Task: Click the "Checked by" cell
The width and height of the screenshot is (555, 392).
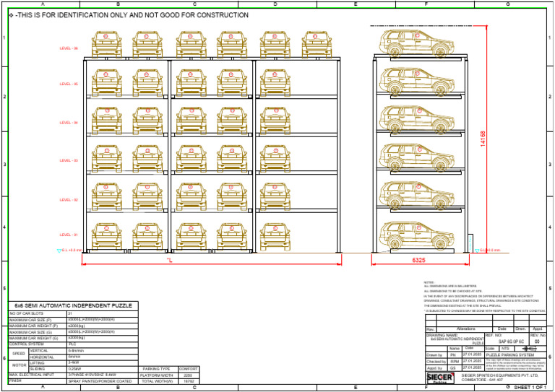Action: click(436, 362)
